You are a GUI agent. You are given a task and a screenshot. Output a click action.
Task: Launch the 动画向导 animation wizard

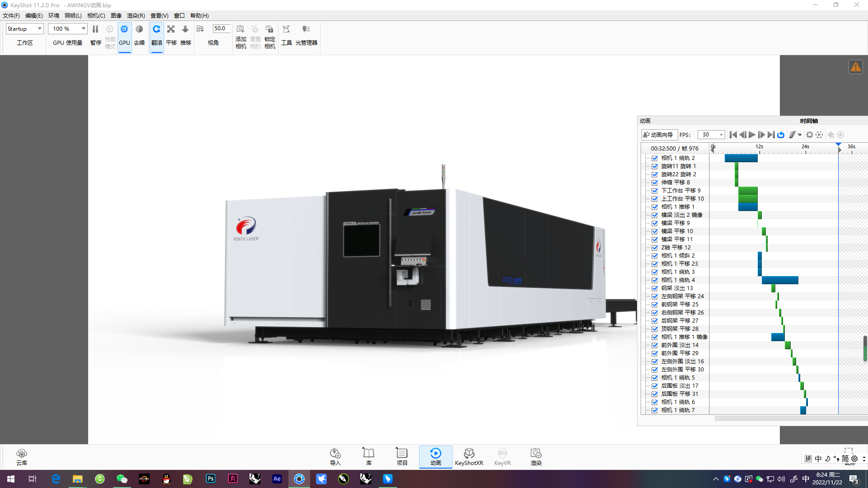(x=659, y=135)
